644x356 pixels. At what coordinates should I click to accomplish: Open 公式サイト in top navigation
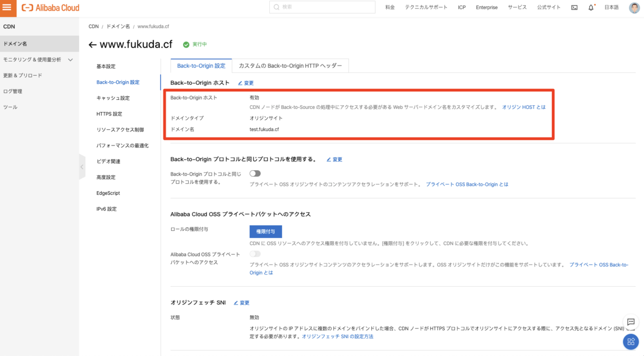click(x=548, y=8)
